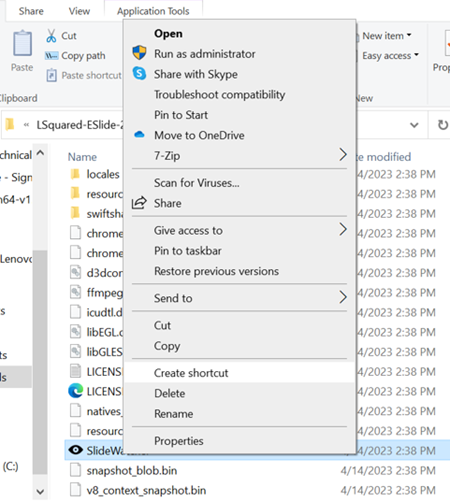450x502 pixels.
Task: Click the Share arrow icon in context menu
Action: coord(139,203)
